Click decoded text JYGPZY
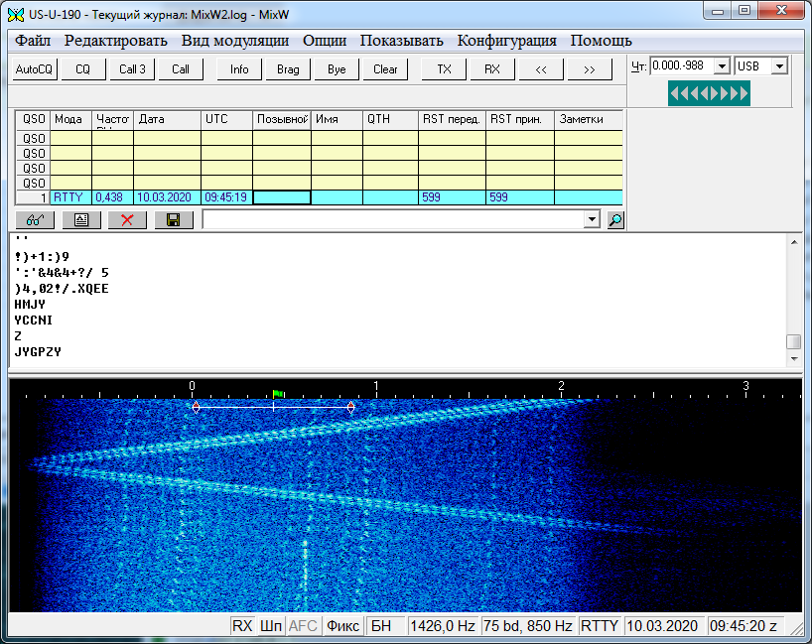Image resolution: width=812 pixels, height=644 pixels. point(38,352)
